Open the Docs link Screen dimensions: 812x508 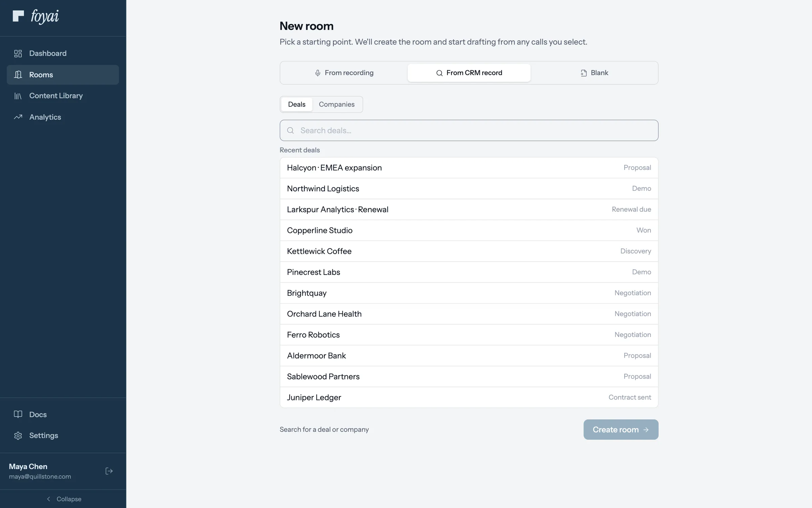[63, 414]
